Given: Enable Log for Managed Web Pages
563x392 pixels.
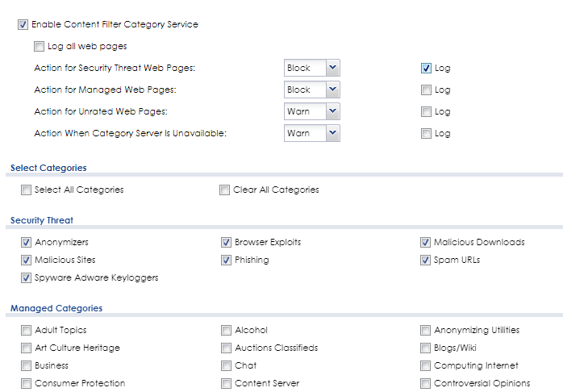Looking at the screenshot, I should click(x=426, y=90).
